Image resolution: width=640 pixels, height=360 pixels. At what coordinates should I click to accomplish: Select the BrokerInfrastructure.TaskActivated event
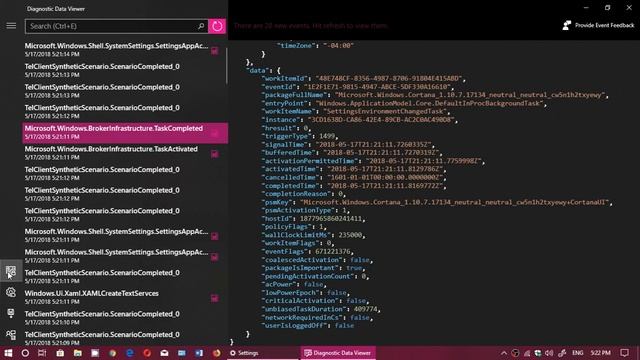(x=124, y=153)
